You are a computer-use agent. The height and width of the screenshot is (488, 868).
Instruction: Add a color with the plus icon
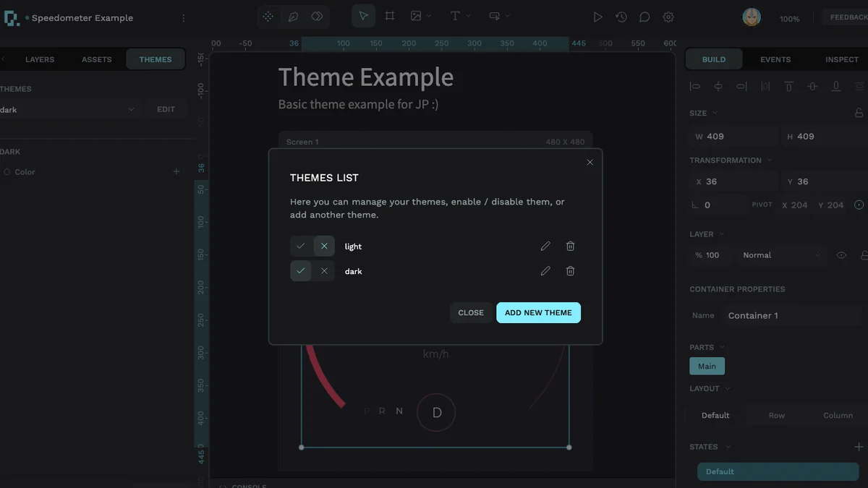click(176, 172)
